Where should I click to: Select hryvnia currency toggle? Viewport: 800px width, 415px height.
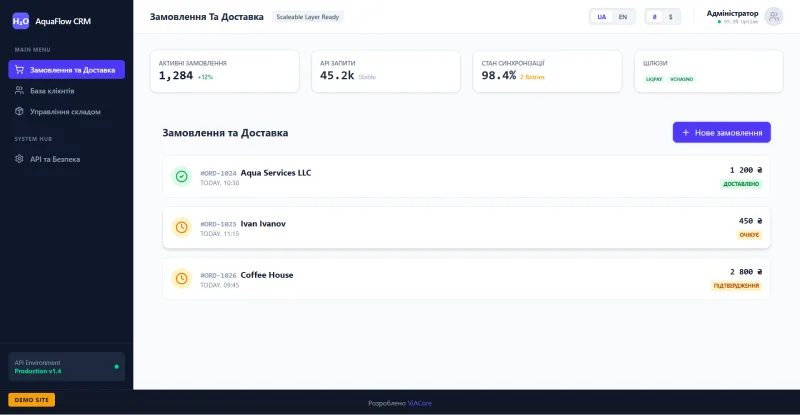[655, 17]
